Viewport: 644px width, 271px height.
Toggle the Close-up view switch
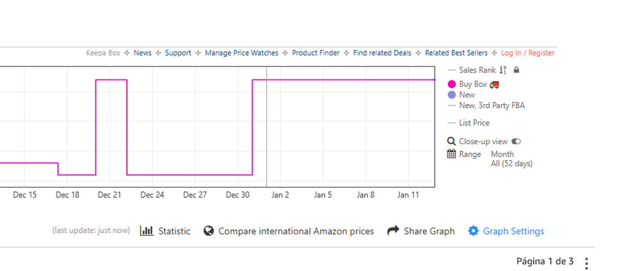(x=516, y=141)
